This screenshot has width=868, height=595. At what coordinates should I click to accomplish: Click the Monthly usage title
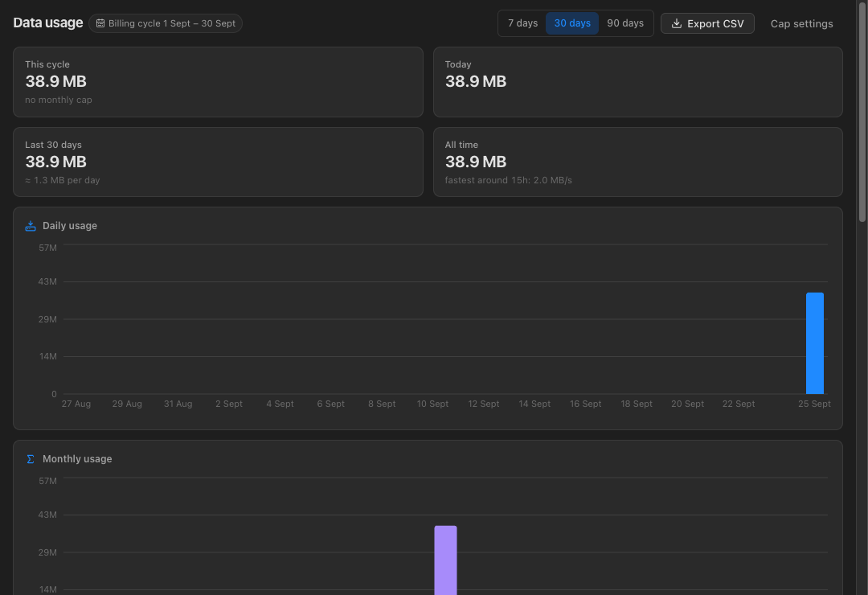coord(77,459)
